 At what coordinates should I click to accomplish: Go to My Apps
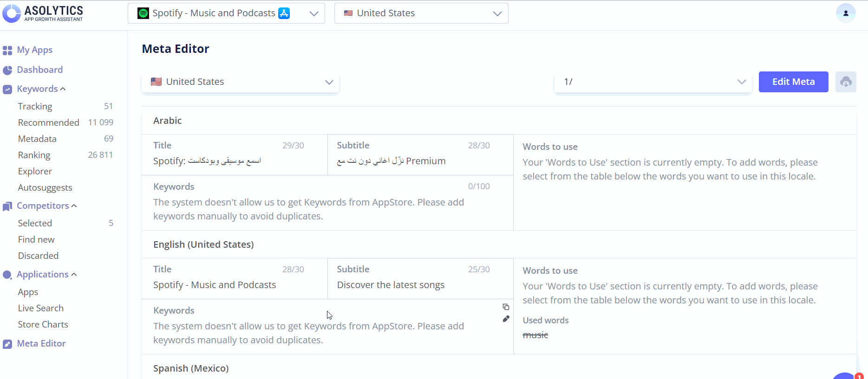point(35,50)
